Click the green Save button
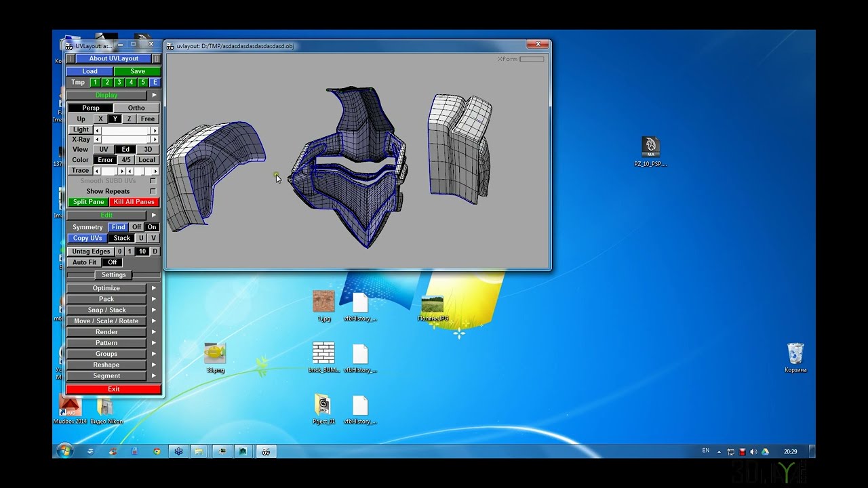 pyautogui.click(x=138, y=71)
